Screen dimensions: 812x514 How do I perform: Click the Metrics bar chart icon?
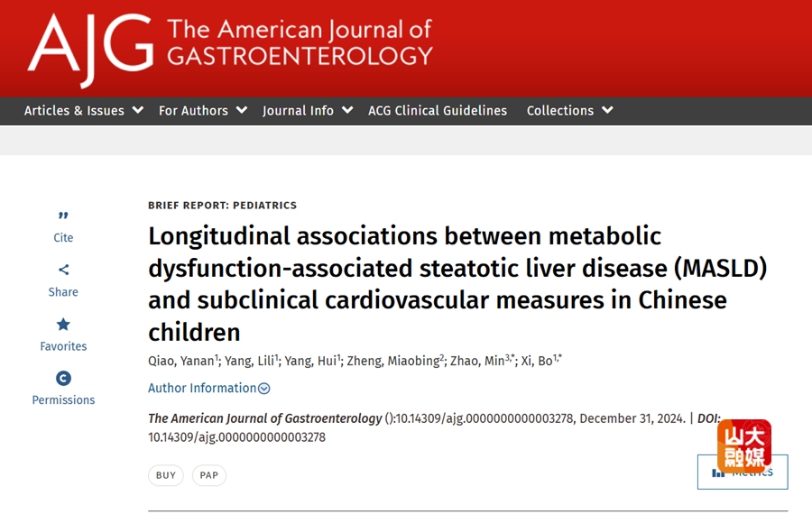tap(718, 473)
